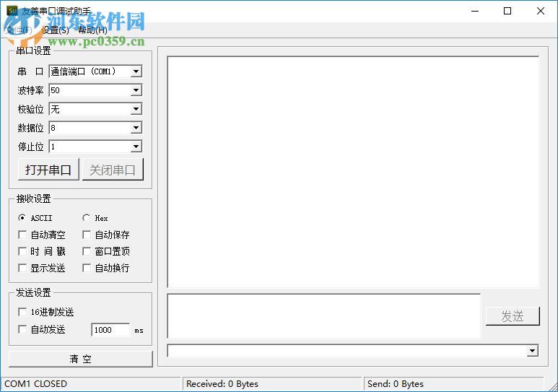This screenshot has width=558, height=392.
Task: Open the send history dropdown arrow
Action: (532, 351)
